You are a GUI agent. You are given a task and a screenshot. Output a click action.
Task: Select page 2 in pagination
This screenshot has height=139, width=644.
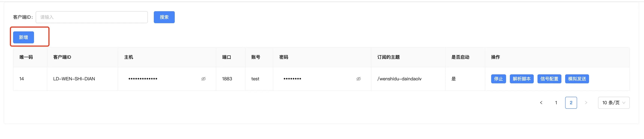pyautogui.click(x=571, y=103)
